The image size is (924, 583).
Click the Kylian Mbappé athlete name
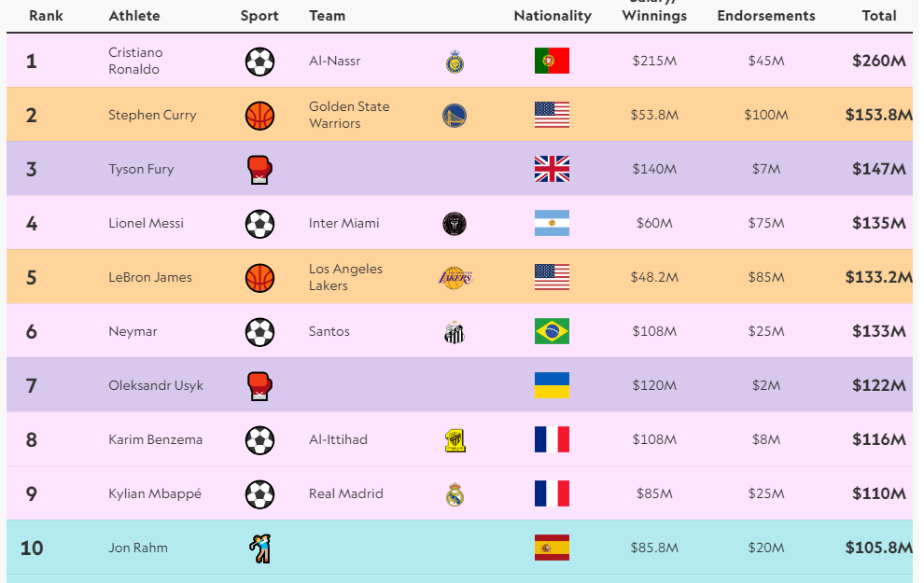pyautogui.click(x=154, y=494)
